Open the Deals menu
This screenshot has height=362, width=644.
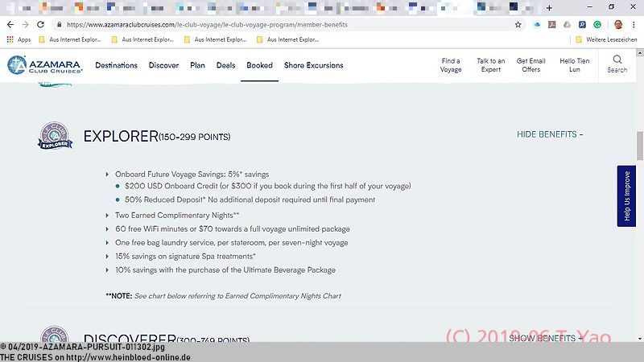[226, 65]
